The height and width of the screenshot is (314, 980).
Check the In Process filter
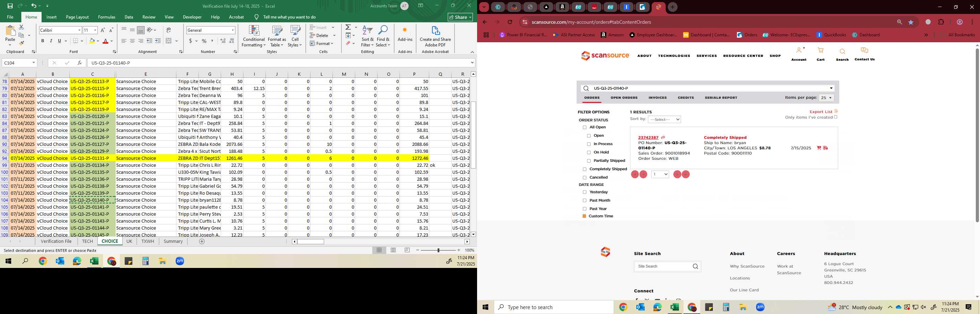point(589,144)
